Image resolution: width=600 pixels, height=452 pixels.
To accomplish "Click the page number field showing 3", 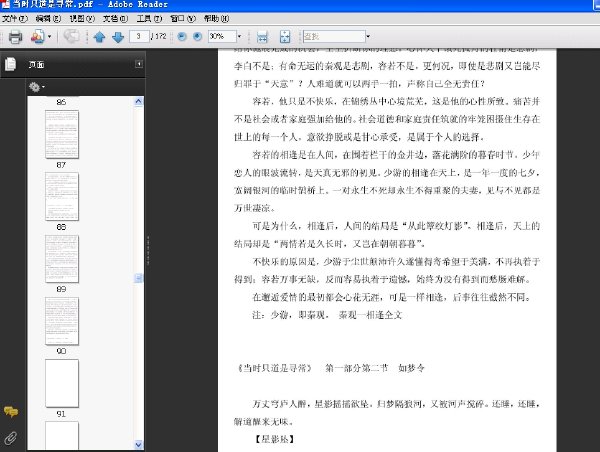I will click(x=139, y=36).
